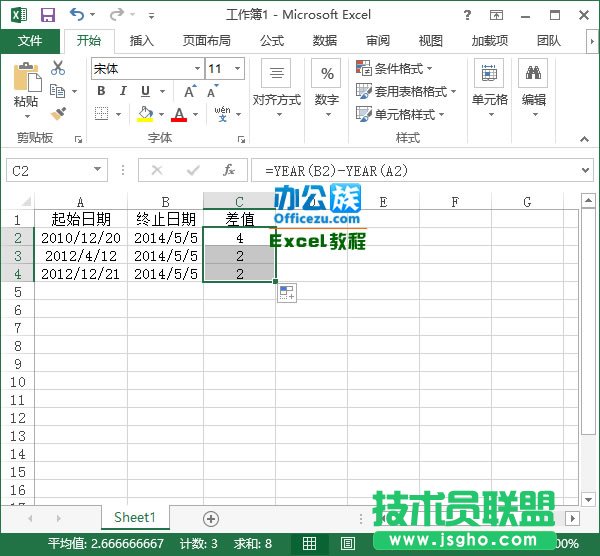Expand the Name Box dropdown arrow

(97, 169)
